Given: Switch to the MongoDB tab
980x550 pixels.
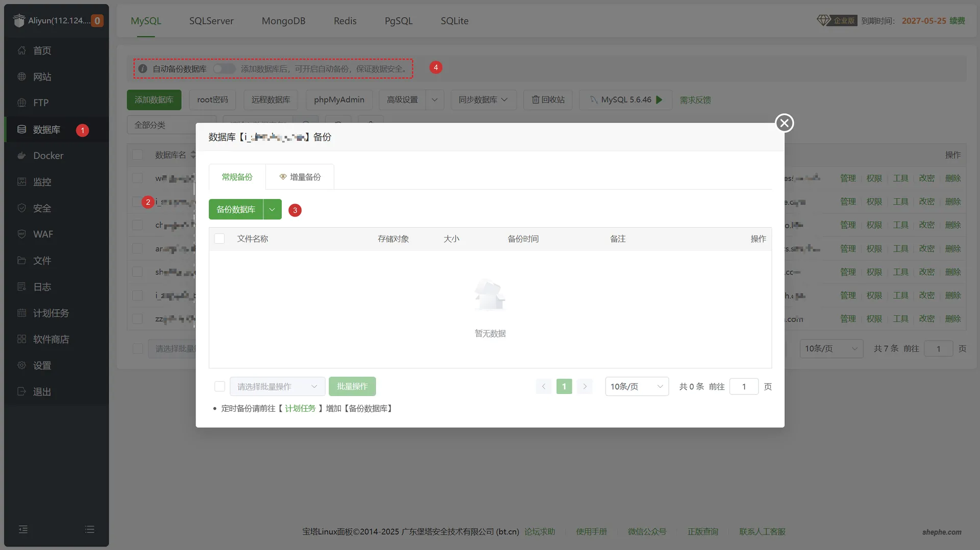Looking at the screenshot, I should (x=283, y=21).
